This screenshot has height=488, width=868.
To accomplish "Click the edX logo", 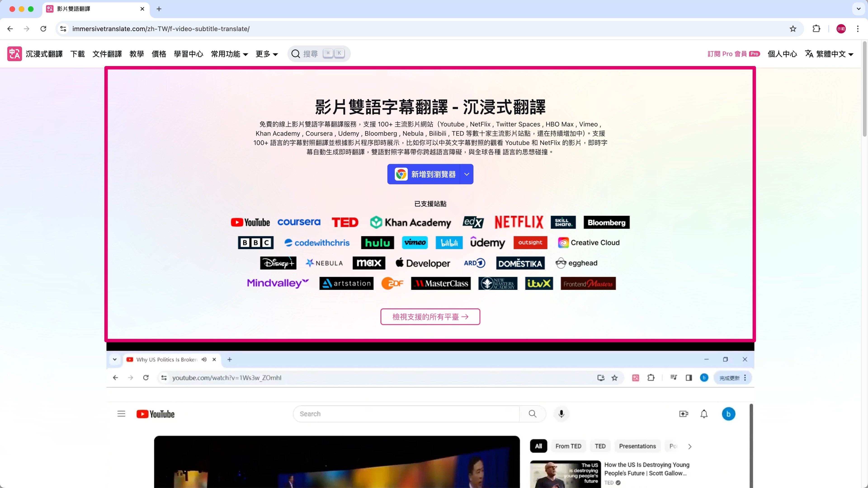I will 473,222.
